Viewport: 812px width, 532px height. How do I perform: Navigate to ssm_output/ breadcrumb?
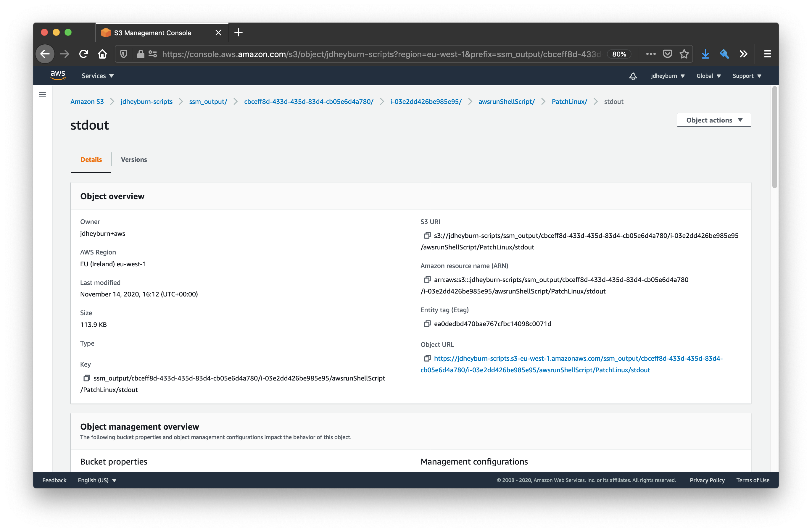(x=208, y=101)
